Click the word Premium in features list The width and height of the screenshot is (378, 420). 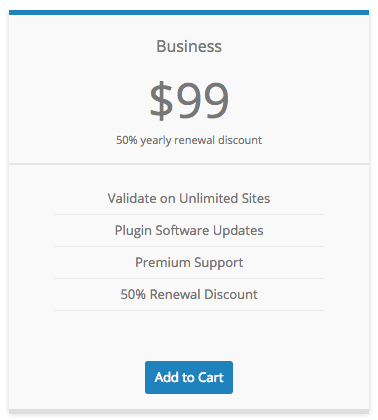[163, 262]
